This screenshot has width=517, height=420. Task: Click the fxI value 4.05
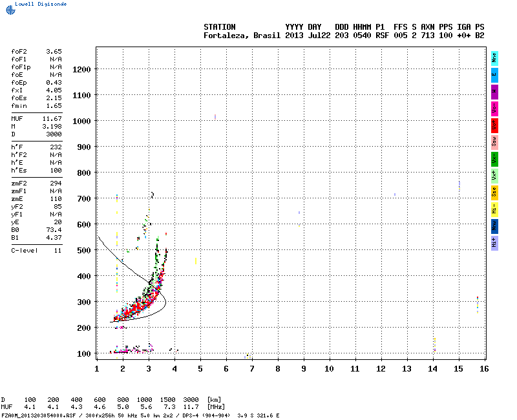click(54, 90)
